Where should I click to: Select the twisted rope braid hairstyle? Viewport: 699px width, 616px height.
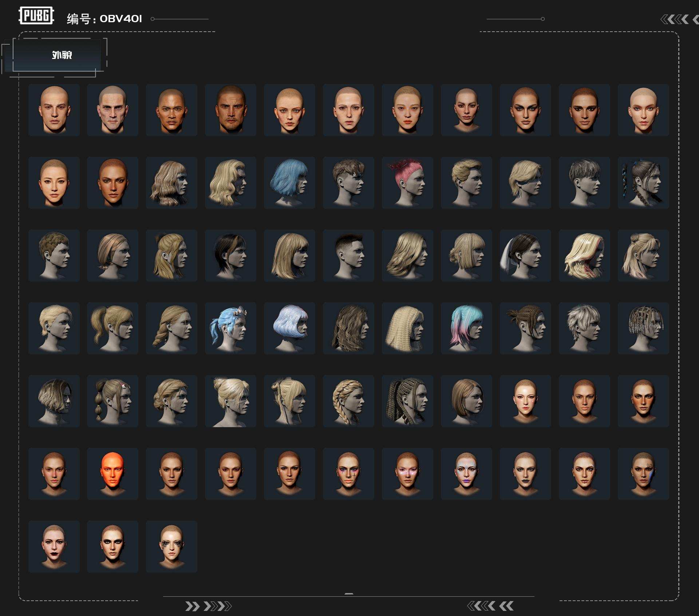pyautogui.click(x=171, y=328)
